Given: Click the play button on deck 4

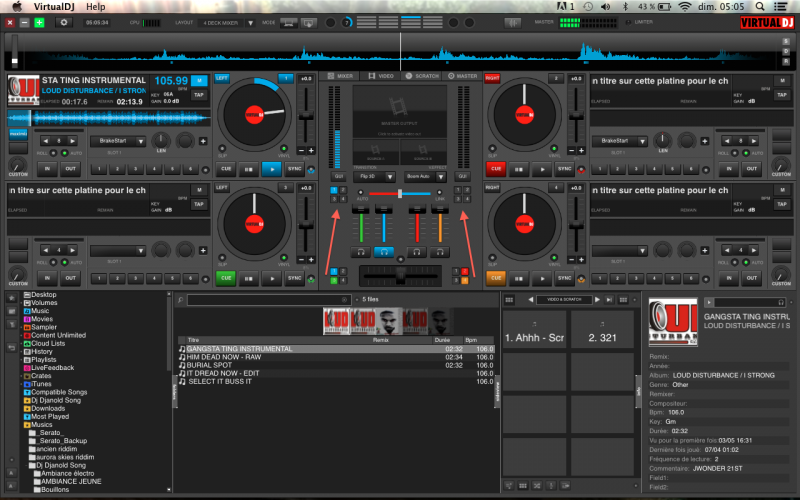Looking at the screenshot, I should (x=542, y=278).
